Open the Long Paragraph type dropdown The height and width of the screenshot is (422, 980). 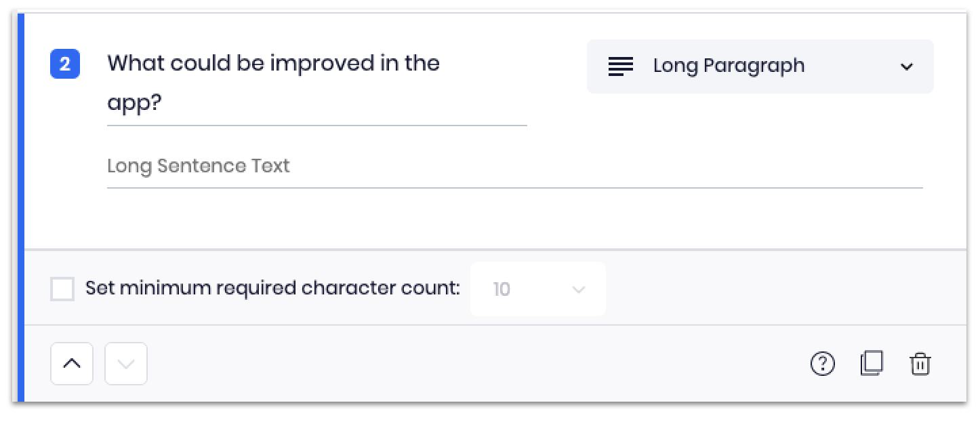pos(760,66)
